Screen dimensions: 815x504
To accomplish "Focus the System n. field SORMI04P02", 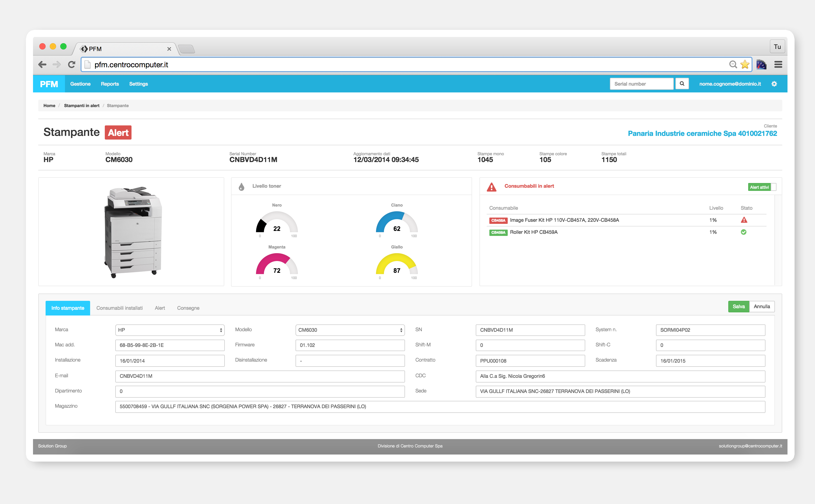I will tap(710, 330).
